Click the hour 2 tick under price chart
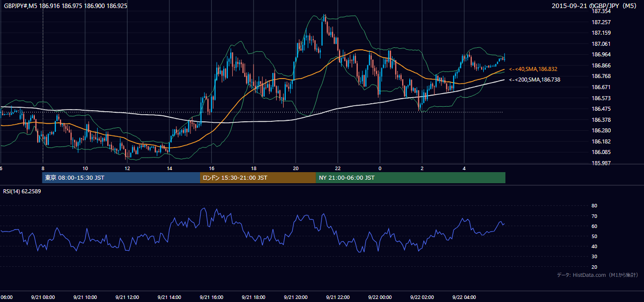 (422, 168)
